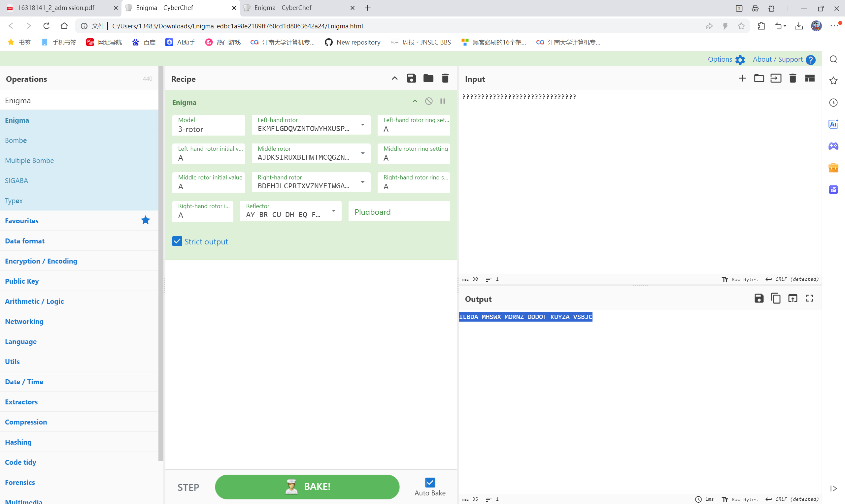Add a new input tab with the plus icon
Screen dimensions: 845x504
coord(742,79)
